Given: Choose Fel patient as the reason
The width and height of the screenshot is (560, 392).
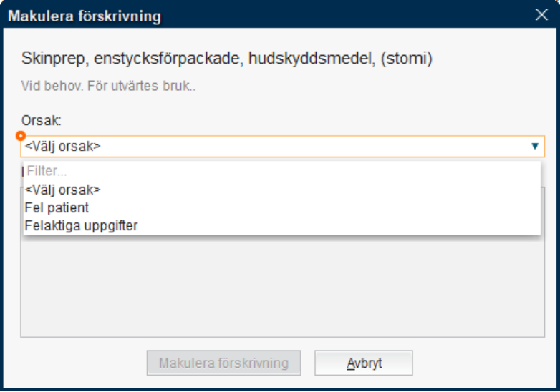Looking at the screenshot, I should (x=57, y=208).
